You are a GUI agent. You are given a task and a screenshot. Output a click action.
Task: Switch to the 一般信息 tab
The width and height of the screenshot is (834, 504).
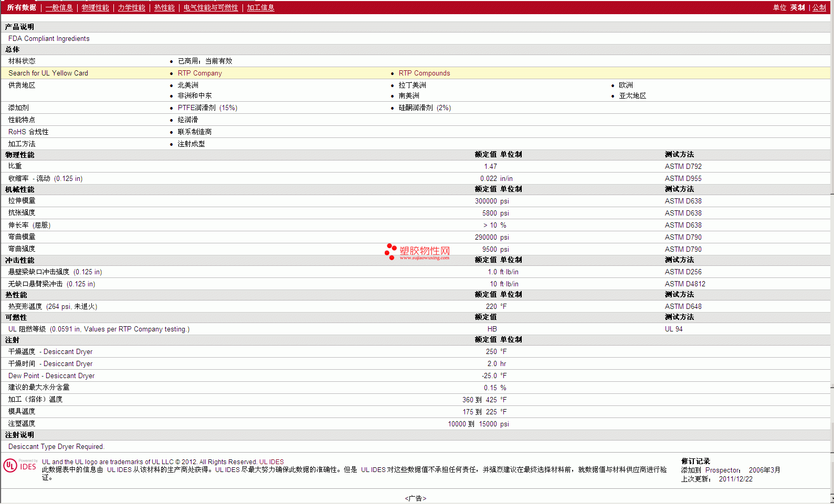point(59,7)
